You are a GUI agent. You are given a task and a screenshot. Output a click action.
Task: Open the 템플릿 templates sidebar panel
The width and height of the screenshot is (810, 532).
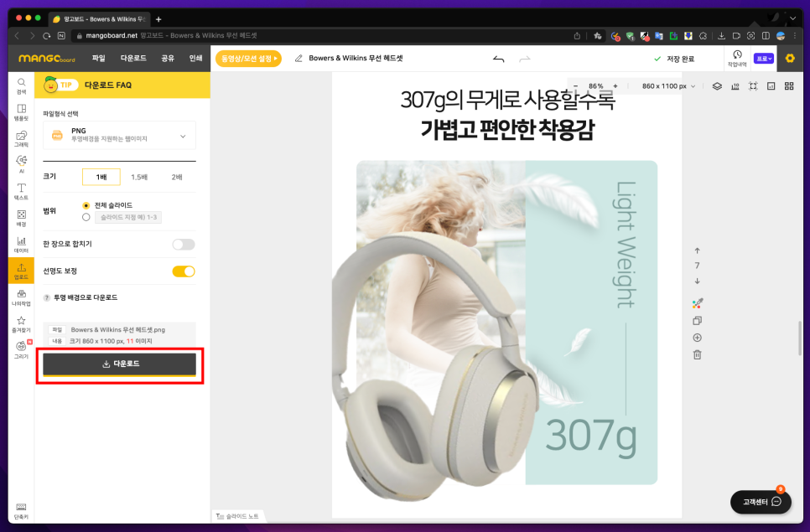pos(21,112)
